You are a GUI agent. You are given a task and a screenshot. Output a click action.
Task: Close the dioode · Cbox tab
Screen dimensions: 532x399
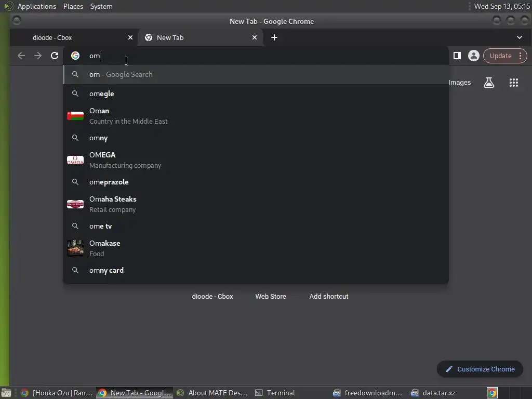click(130, 37)
